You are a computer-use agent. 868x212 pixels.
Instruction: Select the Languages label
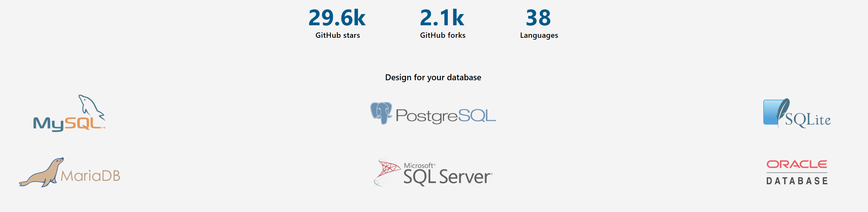coord(539,35)
